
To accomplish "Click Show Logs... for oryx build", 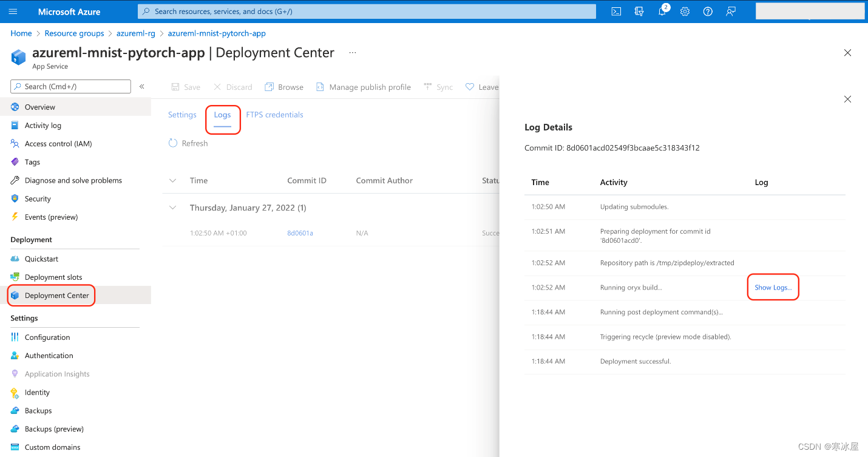I will click(x=773, y=288).
